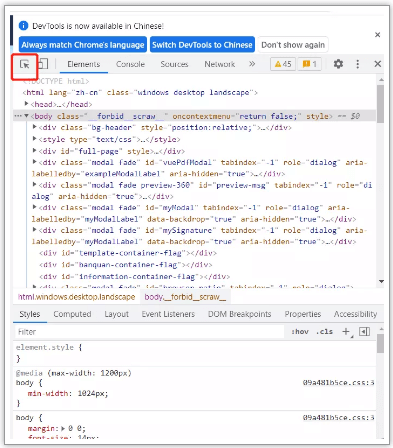Expand the div bg-header node
The height and width of the screenshot is (448, 393).
click(34, 127)
